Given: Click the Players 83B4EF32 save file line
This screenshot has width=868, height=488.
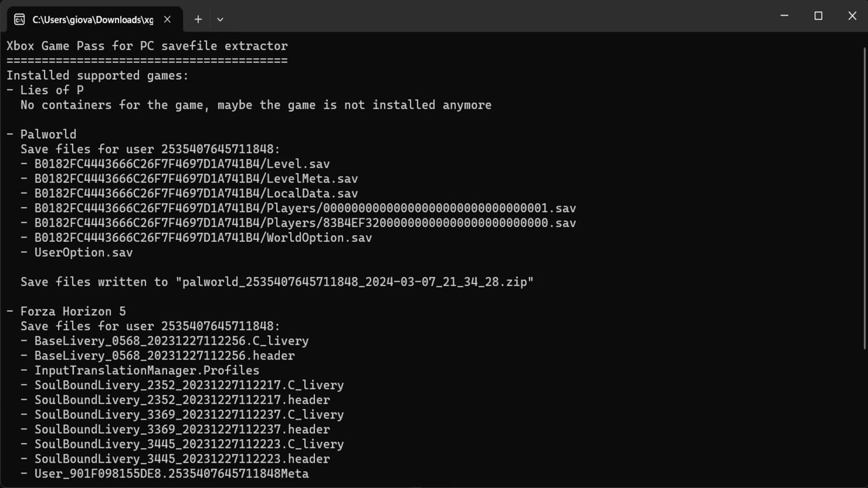Looking at the screenshot, I should coord(298,222).
